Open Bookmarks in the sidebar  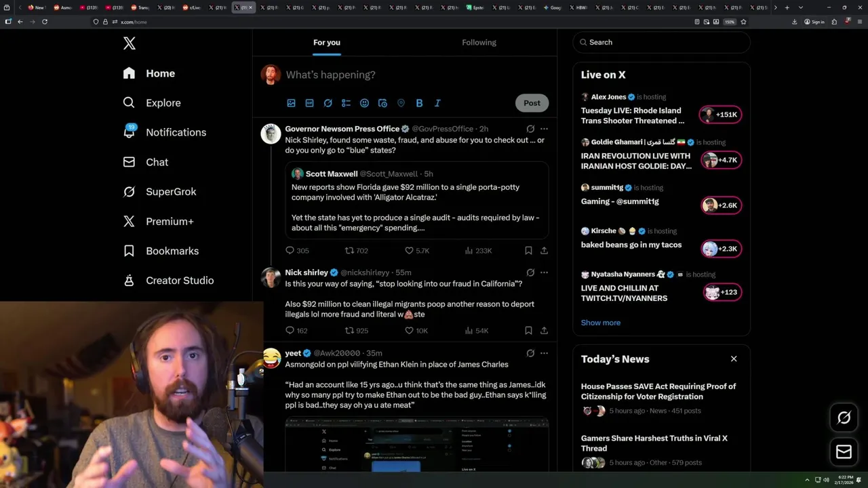(x=161, y=251)
